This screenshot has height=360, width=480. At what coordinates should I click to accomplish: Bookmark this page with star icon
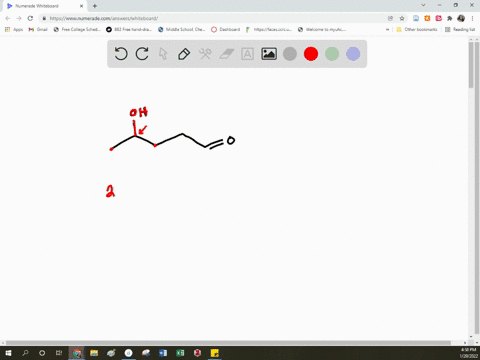coord(402,18)
